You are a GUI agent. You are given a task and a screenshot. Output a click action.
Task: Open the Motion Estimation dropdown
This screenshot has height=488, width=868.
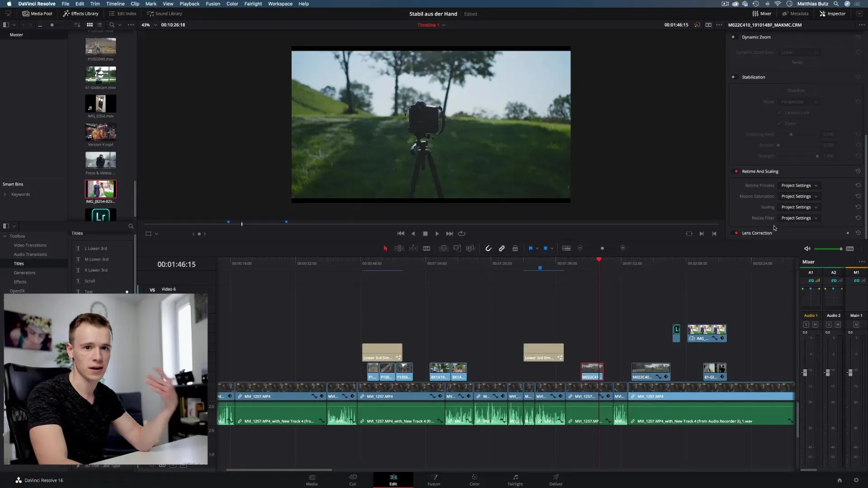799,197
